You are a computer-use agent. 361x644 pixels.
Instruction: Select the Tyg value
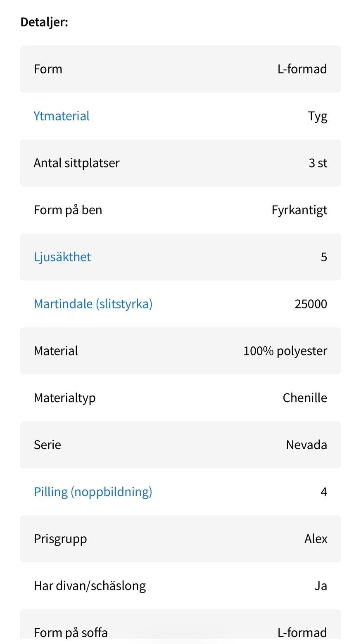pyautogui.click(x=317, y=116)
